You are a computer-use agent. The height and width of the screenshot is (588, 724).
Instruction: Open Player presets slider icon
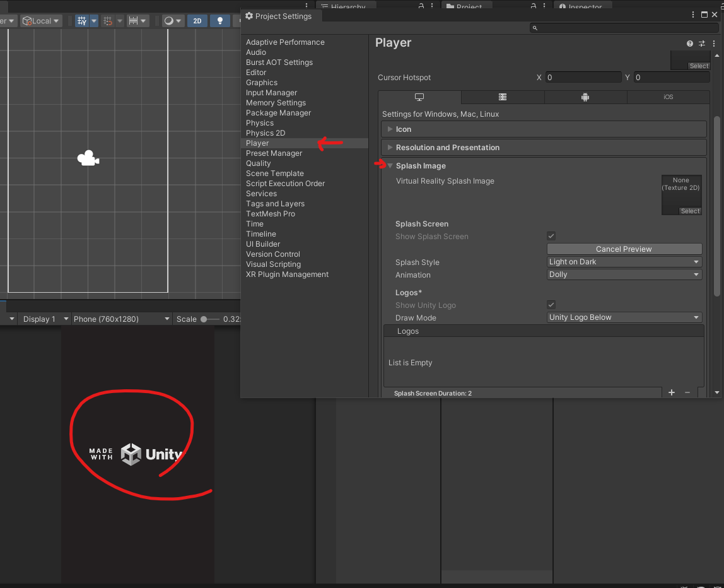(702, 44)
